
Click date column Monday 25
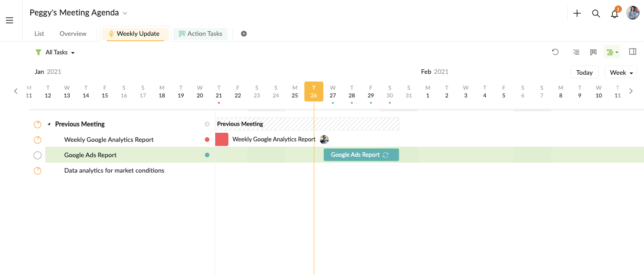pyautogui.click(x=295, y=92)
